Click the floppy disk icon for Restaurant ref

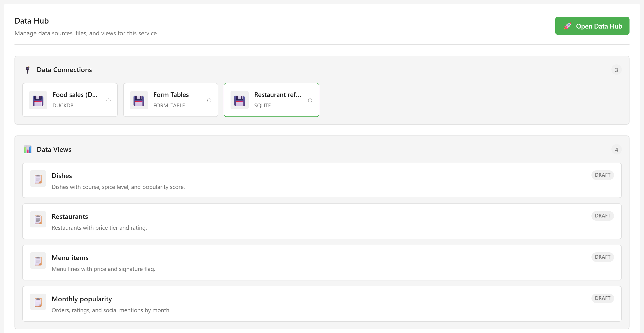(x=240, y=100)
